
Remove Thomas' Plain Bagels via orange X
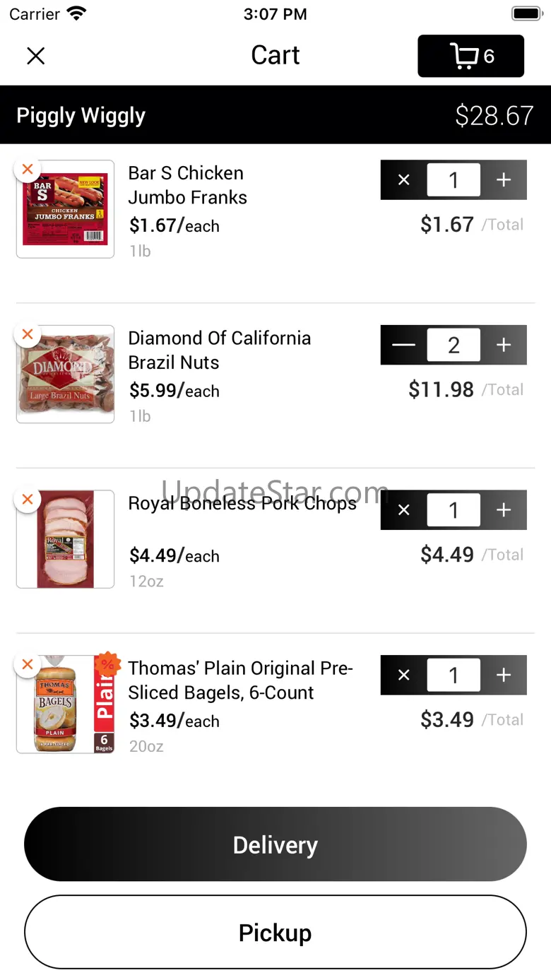tap(28, 665)
